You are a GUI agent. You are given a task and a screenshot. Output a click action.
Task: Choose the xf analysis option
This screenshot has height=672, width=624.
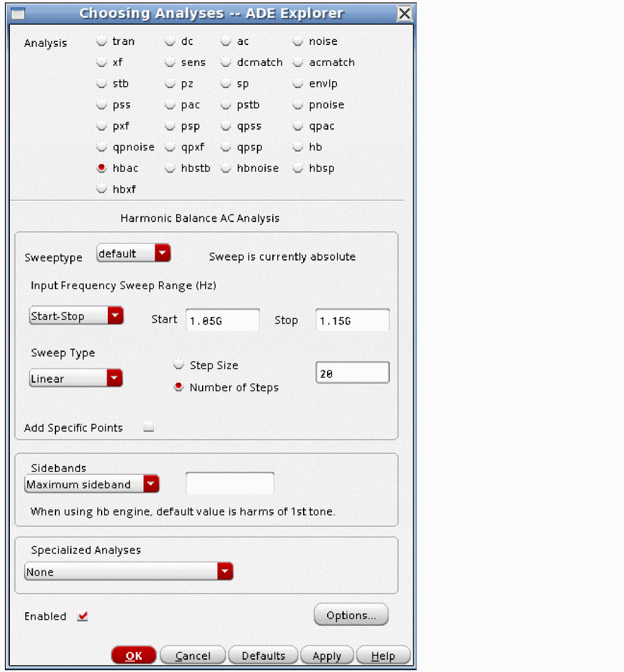(102, 62)
